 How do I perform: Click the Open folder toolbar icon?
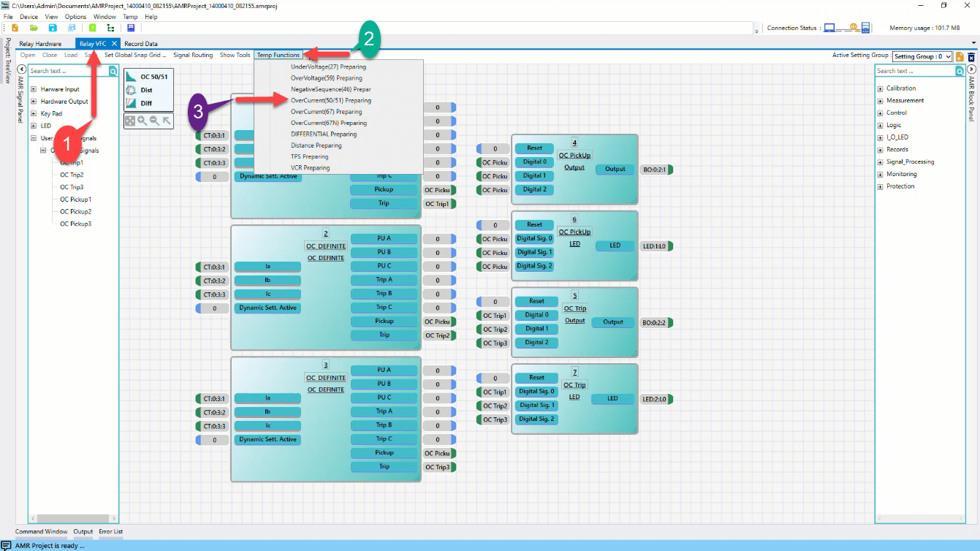click(34, 28)
